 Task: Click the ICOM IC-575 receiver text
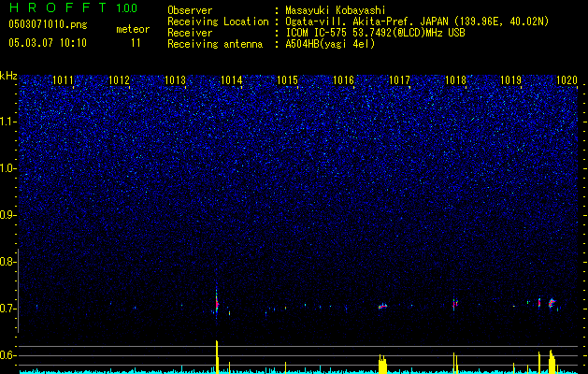(375, 33)
